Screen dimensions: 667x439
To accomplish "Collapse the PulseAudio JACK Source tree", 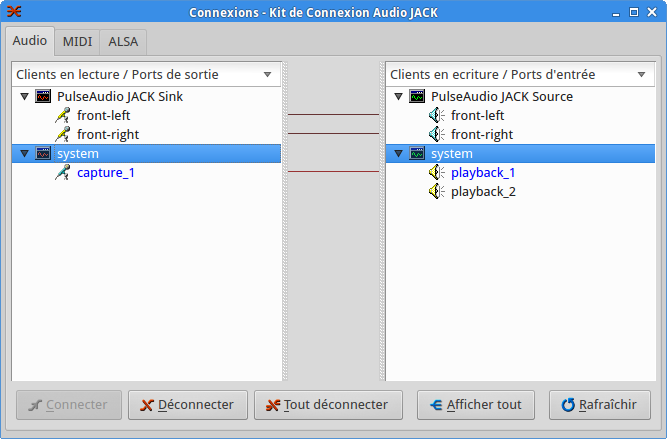I will tap(398, 97).
